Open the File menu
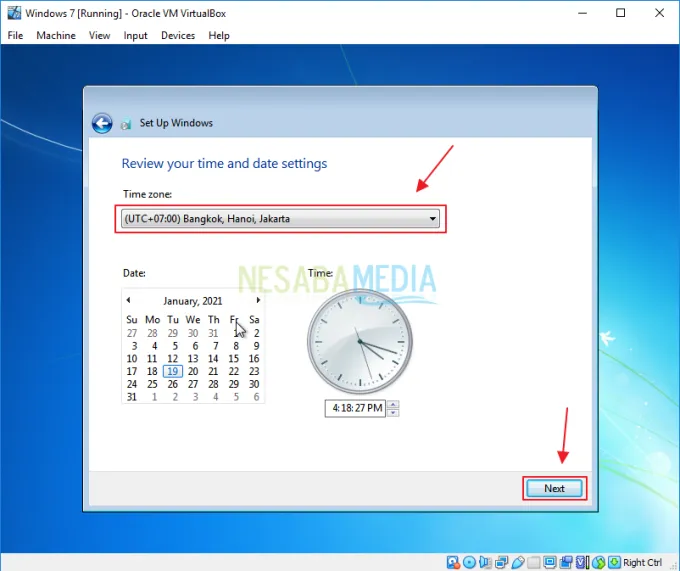 click(15, 36)
